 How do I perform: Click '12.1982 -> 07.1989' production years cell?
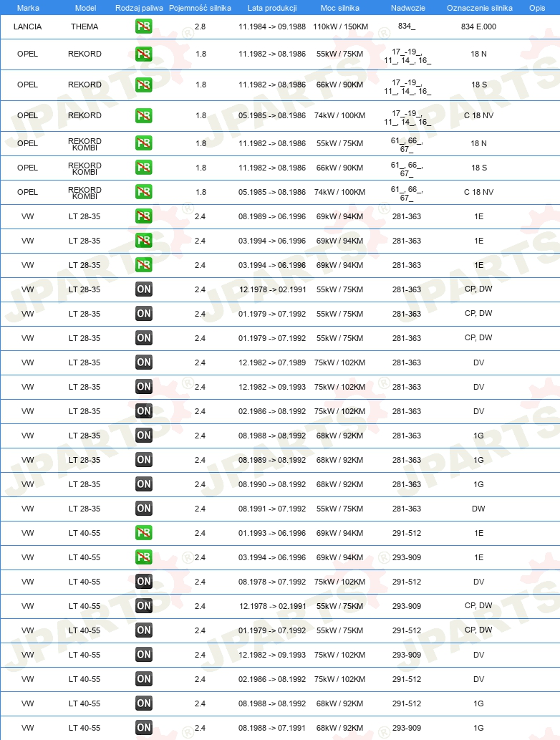click(272, 363)
